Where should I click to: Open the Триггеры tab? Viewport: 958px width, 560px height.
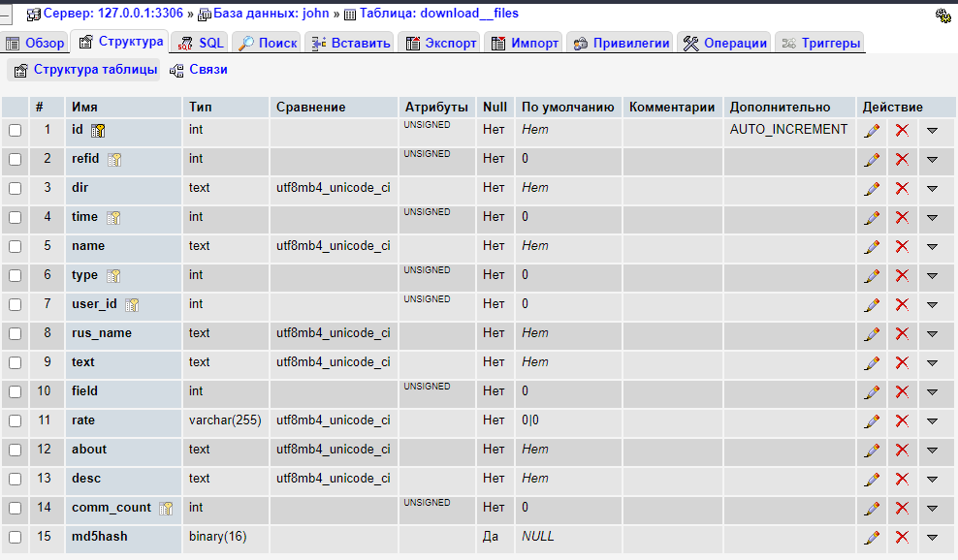click(x=820, y=43)
